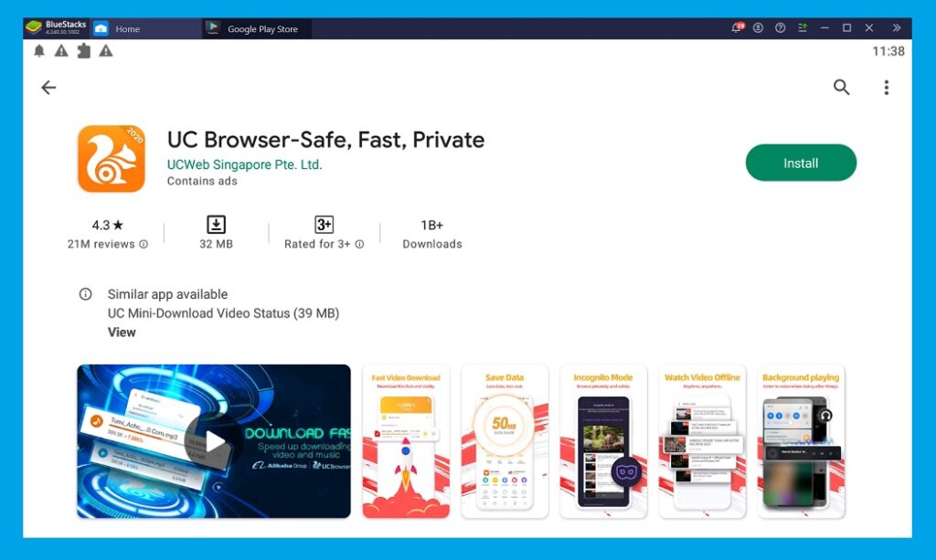This screenshot has height=560, width=936.
Task: Open BlueStacks help question mark icon
Action: click(781, 27)
